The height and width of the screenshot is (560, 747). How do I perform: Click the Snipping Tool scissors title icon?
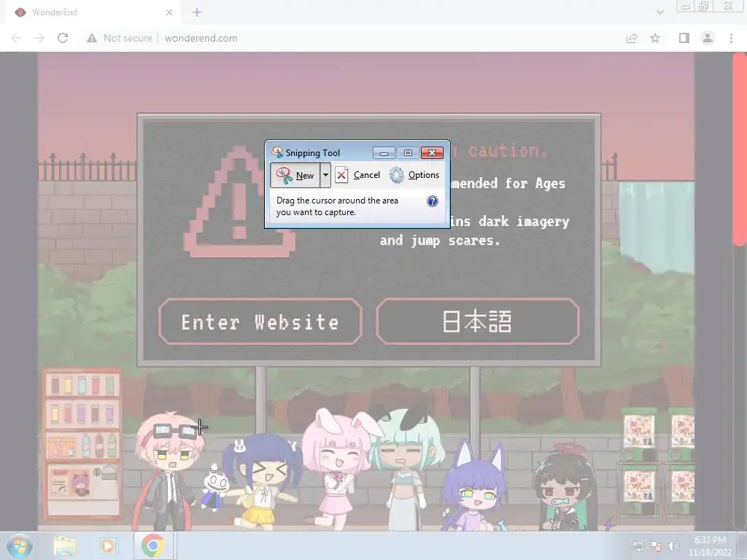click(277, 152)
